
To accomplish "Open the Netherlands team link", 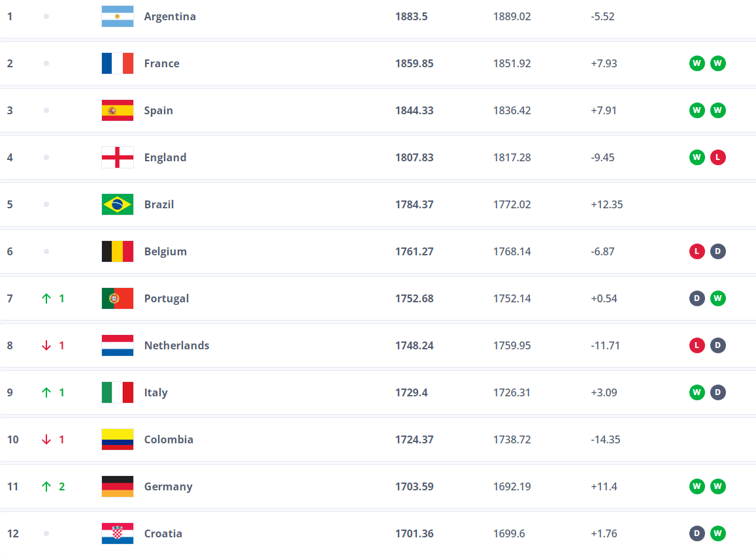I will 176,345.
